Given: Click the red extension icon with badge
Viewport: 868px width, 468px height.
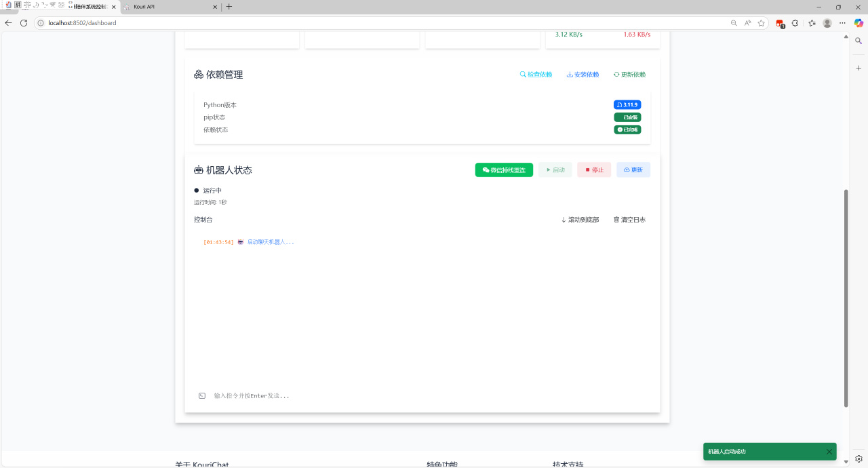Looking at the screenshot, I should click(780, 23).
